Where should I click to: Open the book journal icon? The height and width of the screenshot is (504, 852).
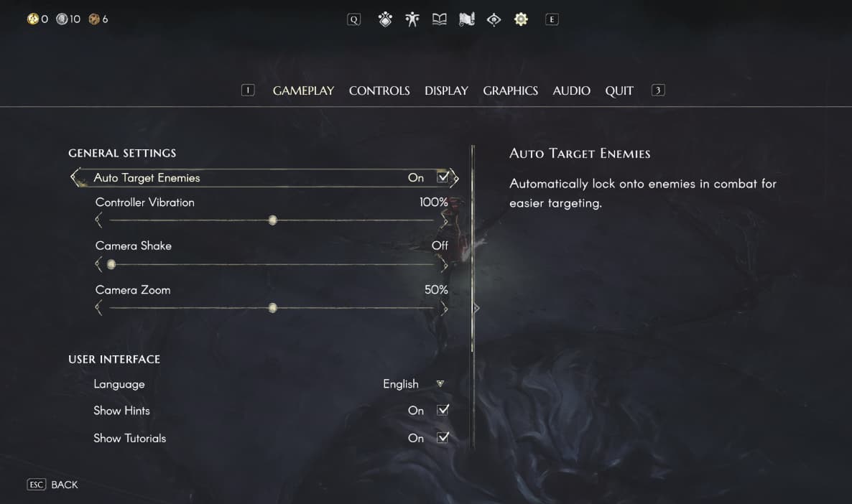tap(439, 19)
